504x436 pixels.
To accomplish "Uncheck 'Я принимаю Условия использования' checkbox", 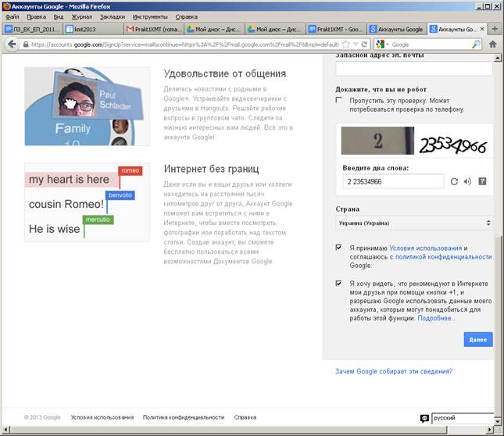I will [338, 248].
